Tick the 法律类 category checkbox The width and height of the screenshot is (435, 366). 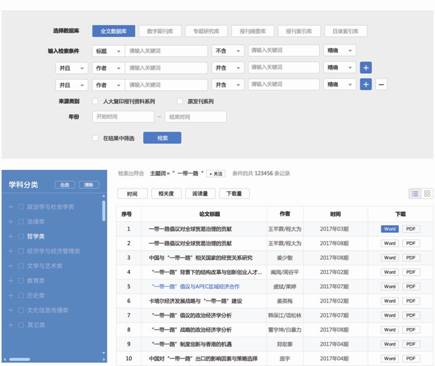click(21, 222)
